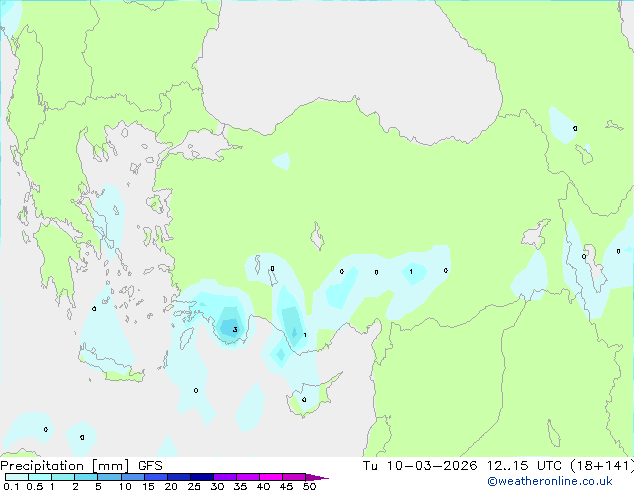Click the 0.5–1 mm legend swatch

40,477
